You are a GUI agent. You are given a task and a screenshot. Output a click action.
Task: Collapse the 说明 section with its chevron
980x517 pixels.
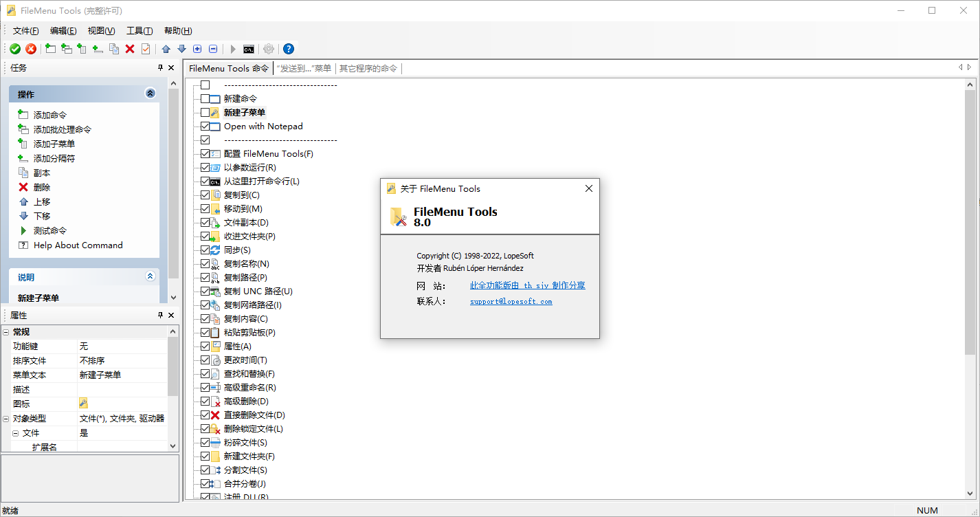pyautogui.click(x=151, y=276)
